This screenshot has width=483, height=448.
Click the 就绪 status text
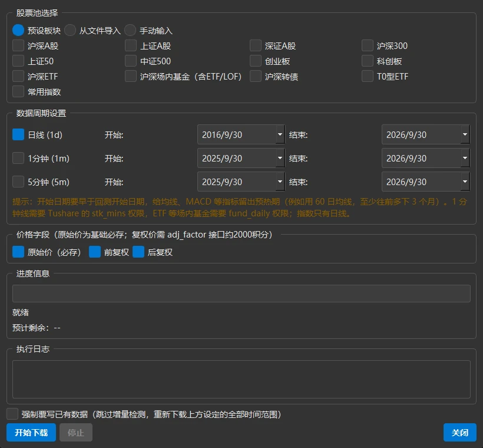pos(21,312)
